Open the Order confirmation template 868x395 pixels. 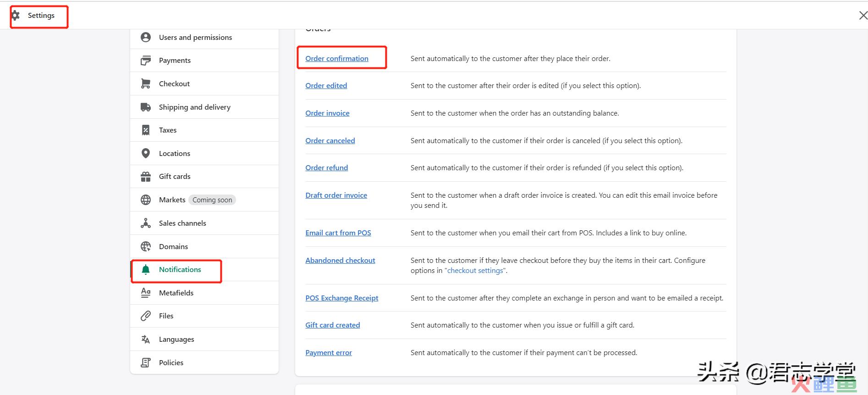(x=337, y=58)
